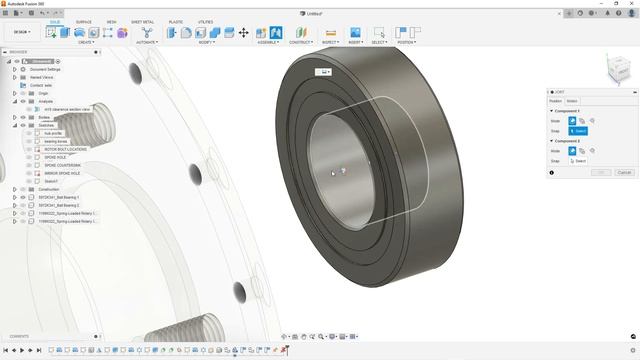Click the orbit icon in navigation bar

(284, 336)
